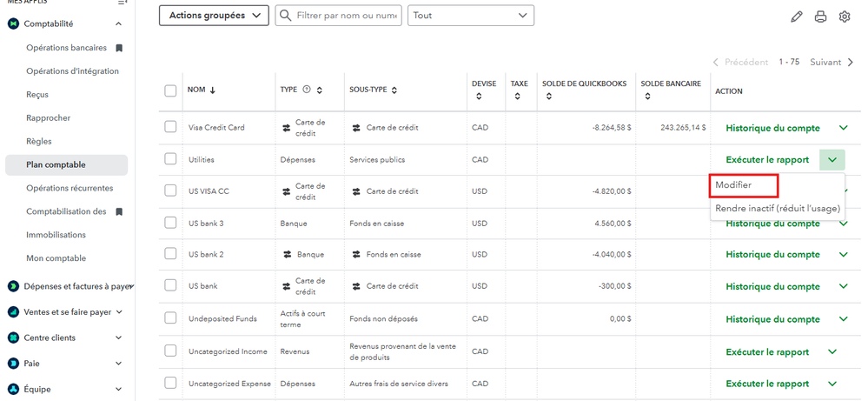Click the pencil edit icon

coord(797,17)
